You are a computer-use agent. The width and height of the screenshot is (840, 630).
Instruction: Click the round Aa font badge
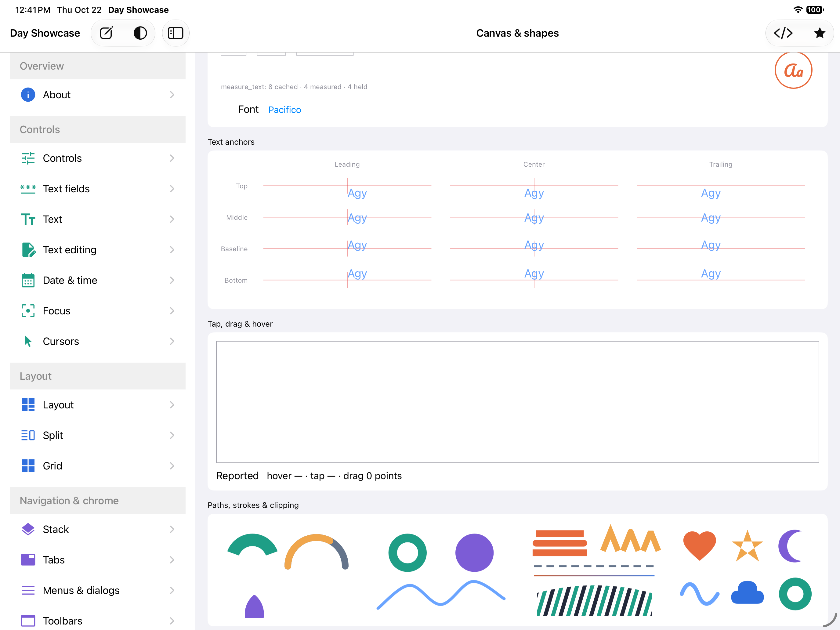[793, 70]
